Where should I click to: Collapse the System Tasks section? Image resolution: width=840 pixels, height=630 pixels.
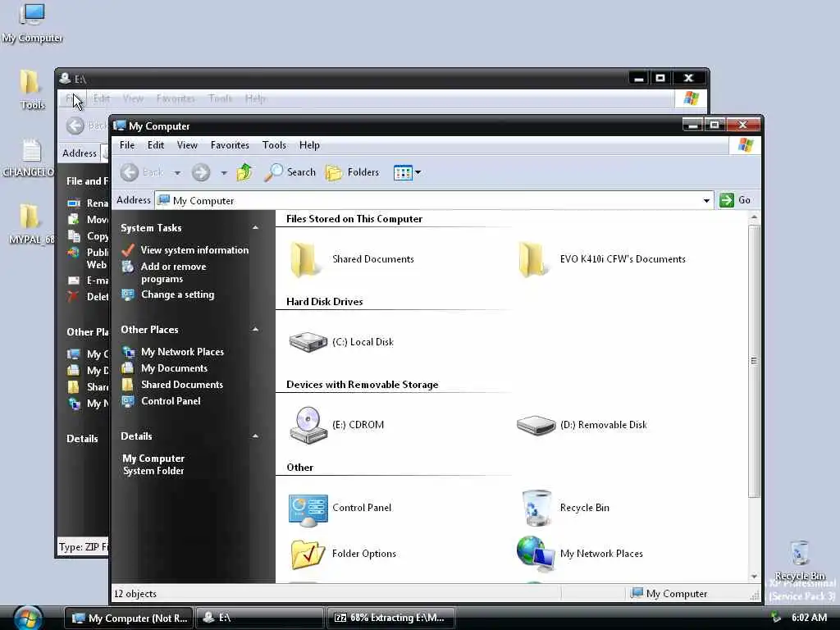[256, 228]
